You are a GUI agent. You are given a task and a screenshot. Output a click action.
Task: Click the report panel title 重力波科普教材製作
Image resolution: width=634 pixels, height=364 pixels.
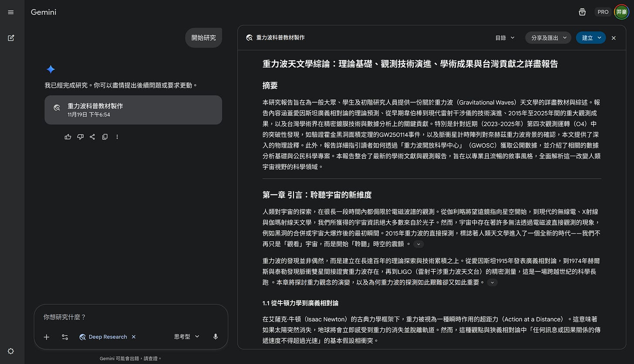[280, 38]
